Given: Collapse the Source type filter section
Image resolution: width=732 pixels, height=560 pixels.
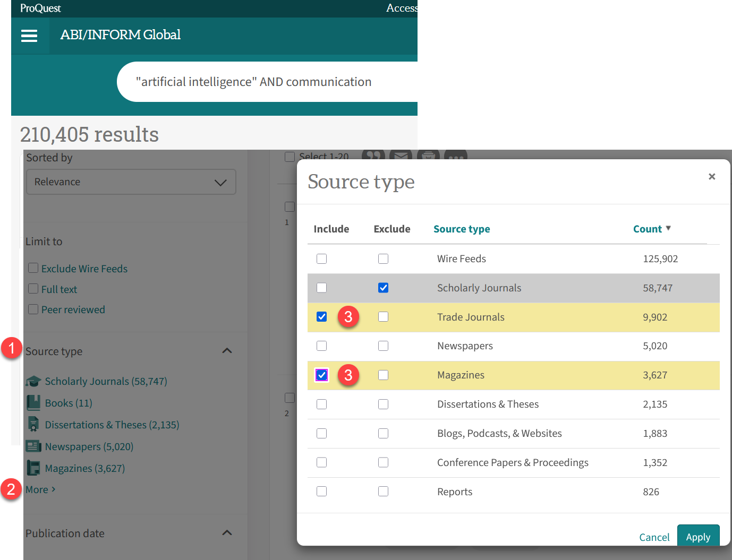Looking at the screenshot, I should pos(227,350).
